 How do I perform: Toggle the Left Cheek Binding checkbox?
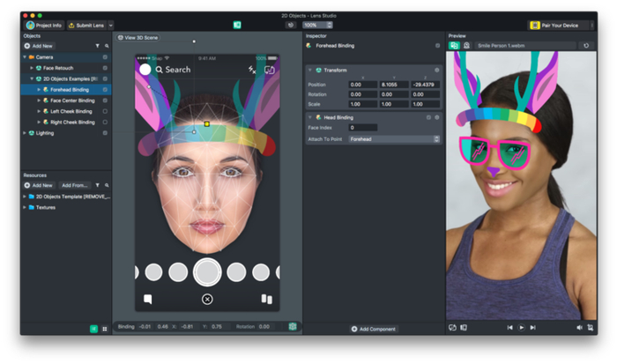(x=105, y=111)
